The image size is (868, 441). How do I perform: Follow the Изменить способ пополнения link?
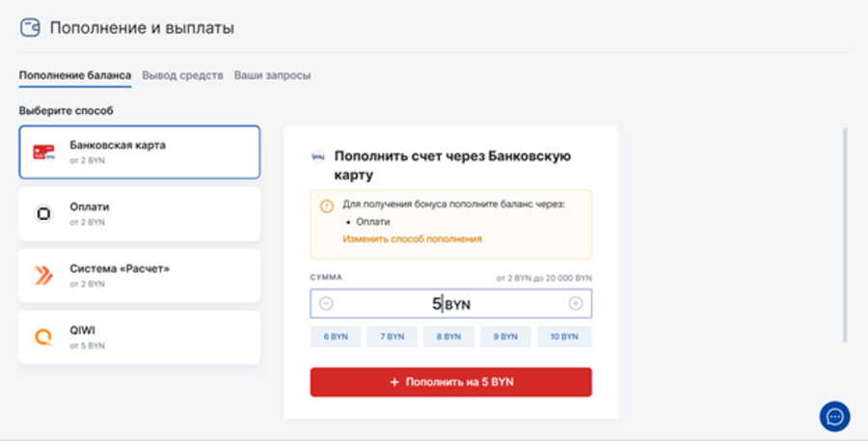412,238
